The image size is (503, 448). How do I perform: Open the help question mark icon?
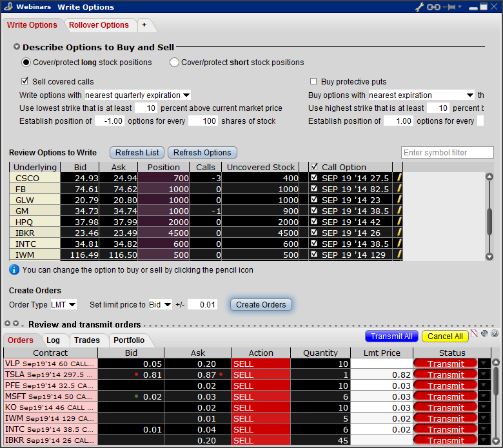coord(495,333)
